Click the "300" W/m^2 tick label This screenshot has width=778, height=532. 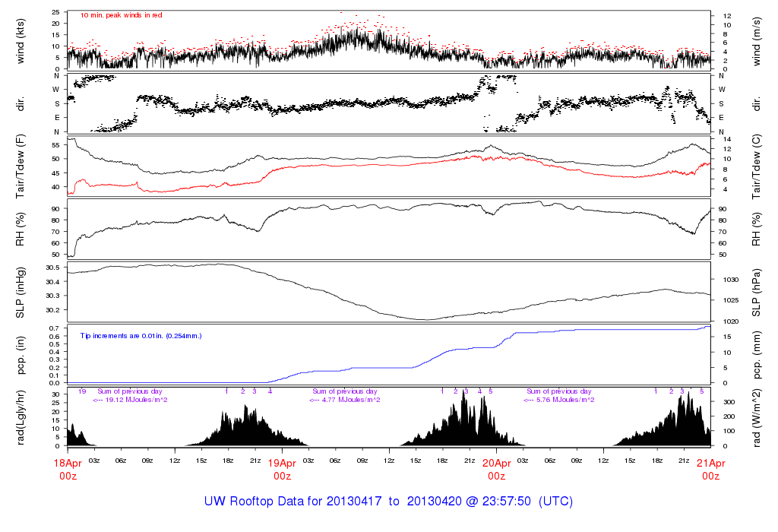(x=729, y=402)
